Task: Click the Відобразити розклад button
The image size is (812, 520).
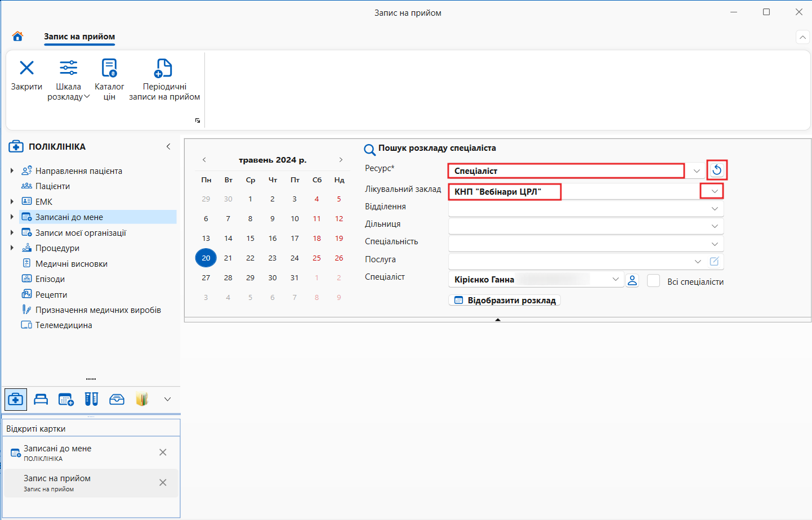Action: click(505, 301)
